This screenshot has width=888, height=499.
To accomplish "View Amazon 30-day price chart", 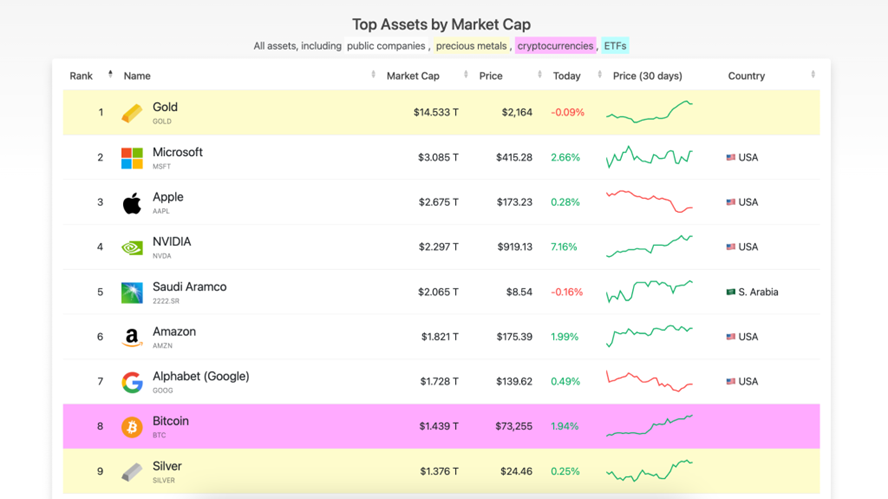I will point(649,336).
